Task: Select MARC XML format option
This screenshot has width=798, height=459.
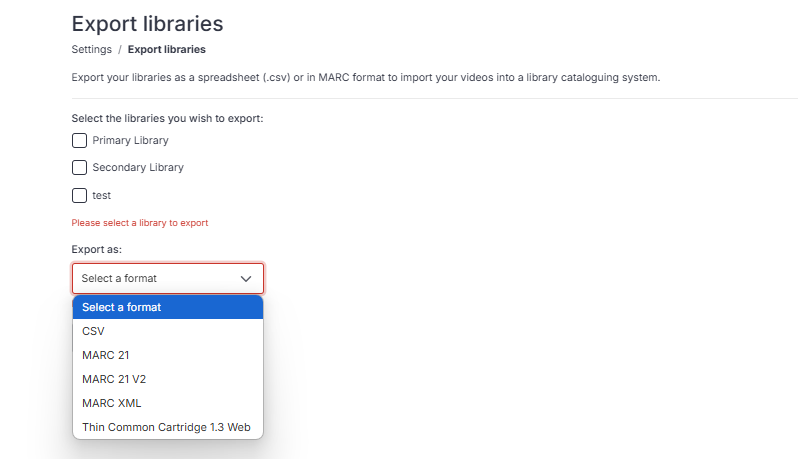Action: (x=168, y=403)
